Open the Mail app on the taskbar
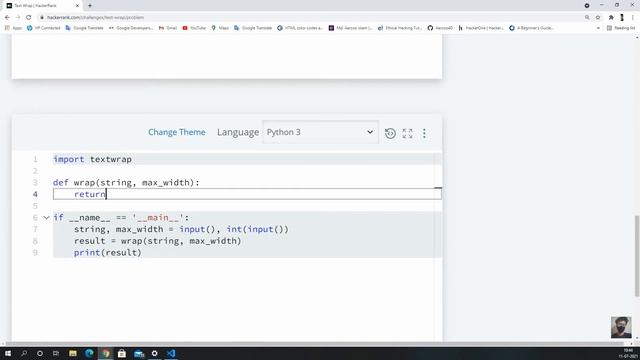Screen dimensions: 640x360 [x=139, y=353]
